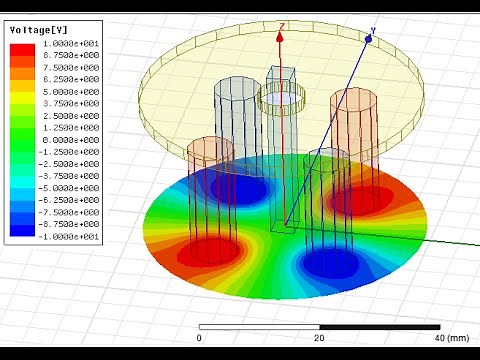The image size is (480, 360).
Task: Select the 8.7500e+000 legend value
Action: [71, 55]
